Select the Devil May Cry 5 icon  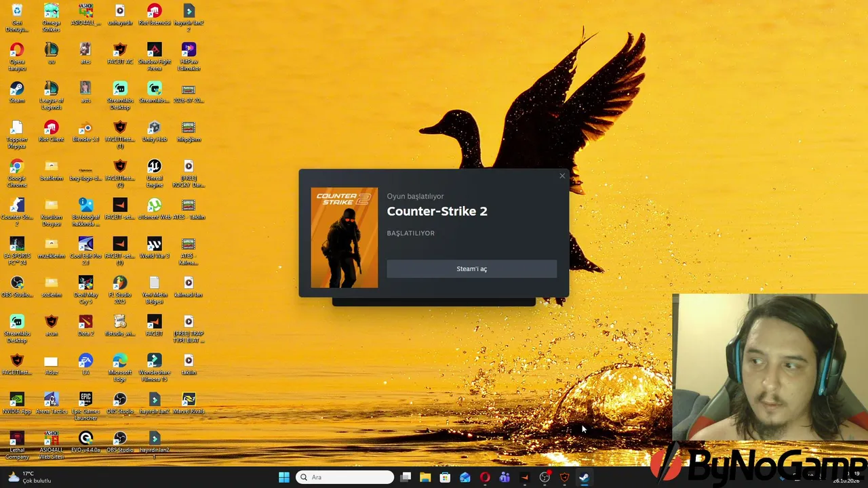click(85, 290)
